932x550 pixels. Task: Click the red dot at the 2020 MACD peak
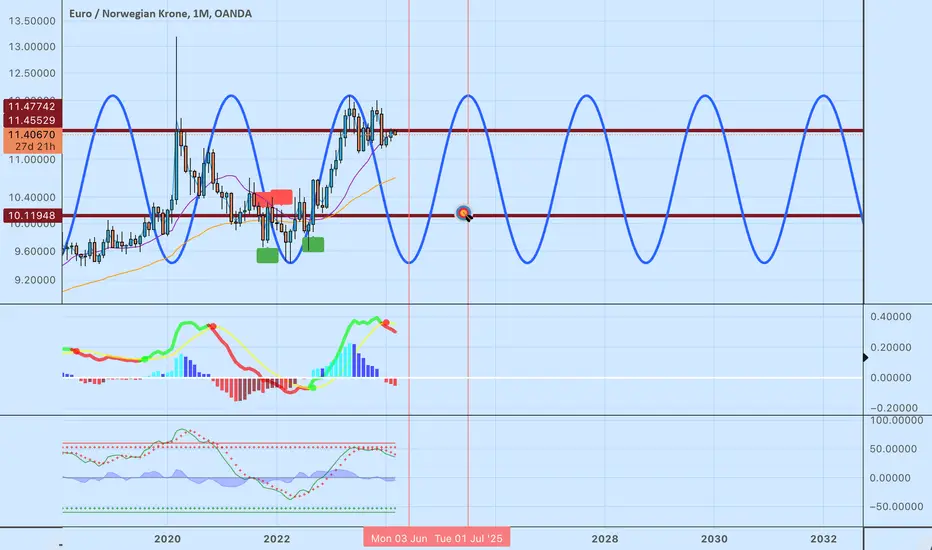click(x=212, y=326)
